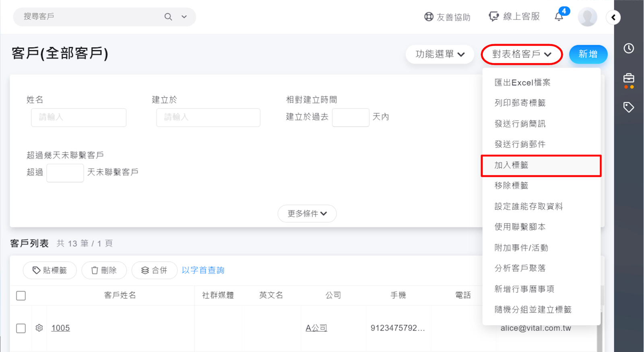Viewport: 644px width, 352px height.
Task: Click the blue 新增 button
Action: (588, 54)
